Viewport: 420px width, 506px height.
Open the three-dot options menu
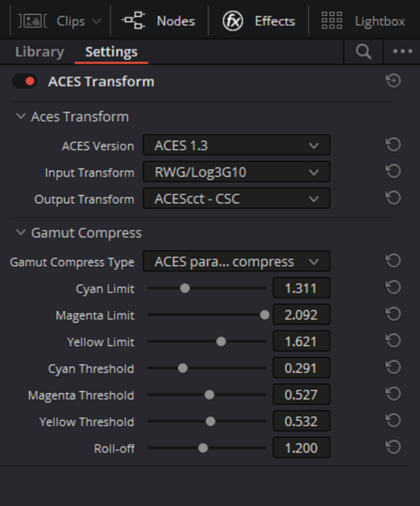402,51
